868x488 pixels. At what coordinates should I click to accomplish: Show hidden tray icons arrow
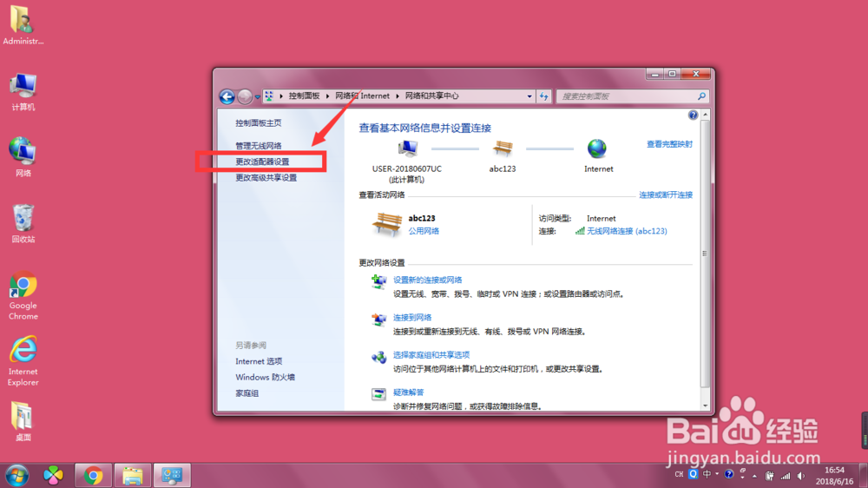[x=754, y=476]
